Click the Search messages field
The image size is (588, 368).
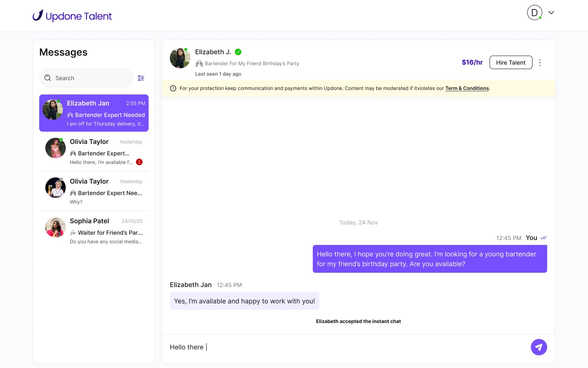click(x=86, y=78)
